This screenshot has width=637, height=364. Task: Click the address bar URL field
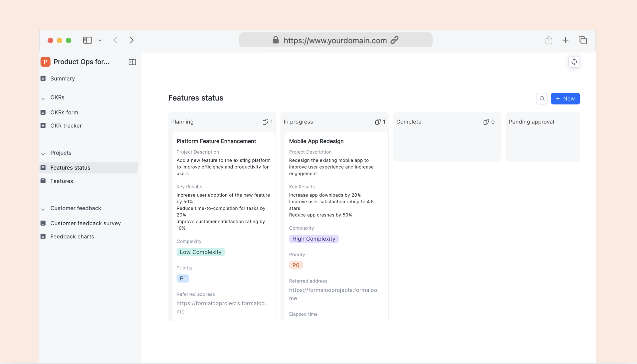[335, 40]
